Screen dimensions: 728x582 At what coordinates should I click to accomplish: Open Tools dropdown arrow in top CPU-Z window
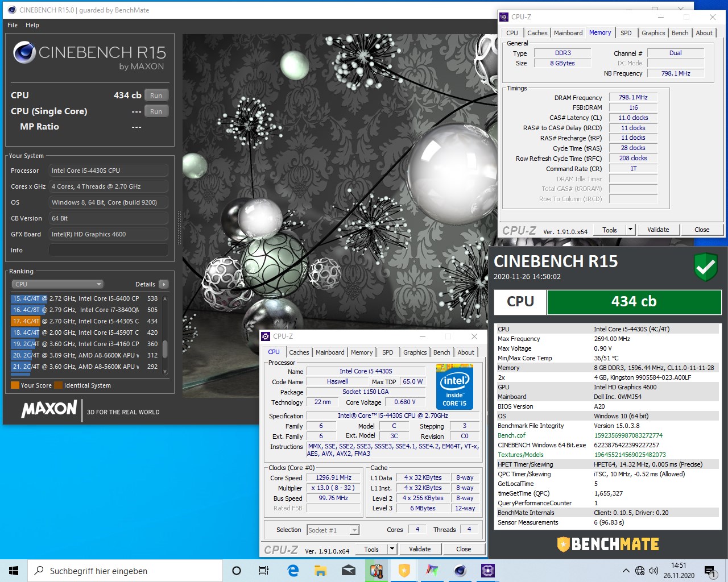tap(630, 230)
